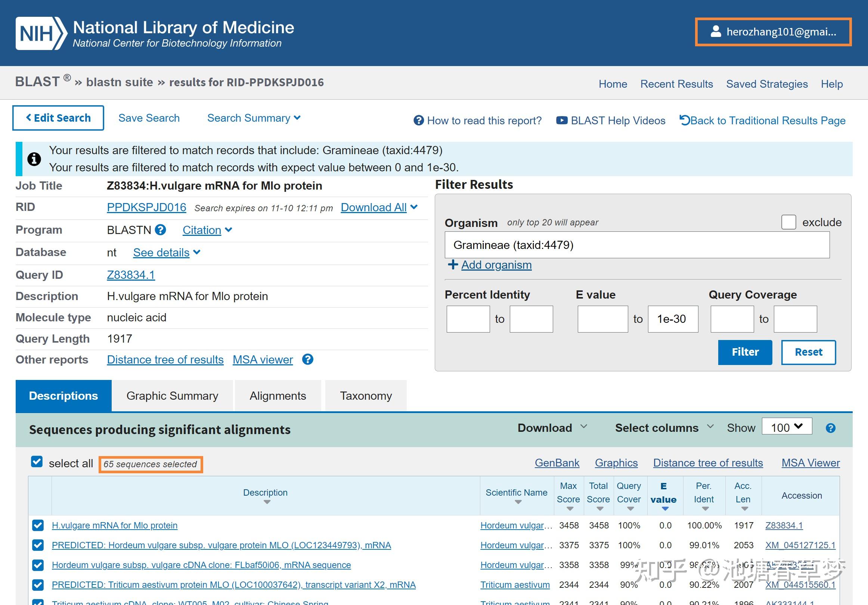Click help icon beside BLASTN program
This screenshot has height=605, width=868.
coord(161,230)
